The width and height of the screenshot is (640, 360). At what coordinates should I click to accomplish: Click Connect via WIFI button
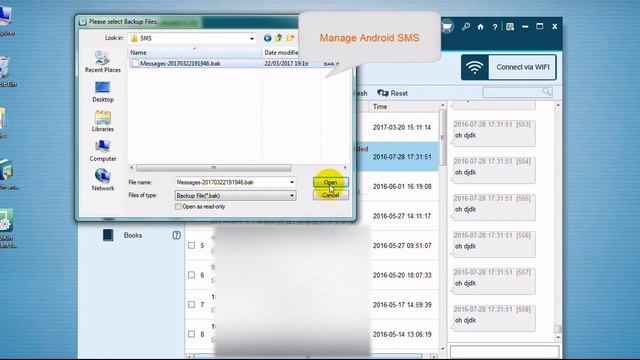(x=509, y=67)
